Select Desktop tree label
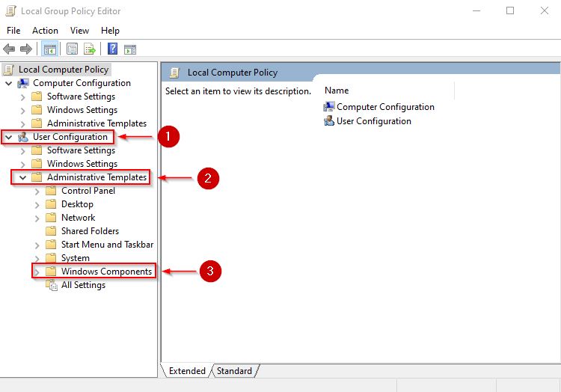 [77, 204]
